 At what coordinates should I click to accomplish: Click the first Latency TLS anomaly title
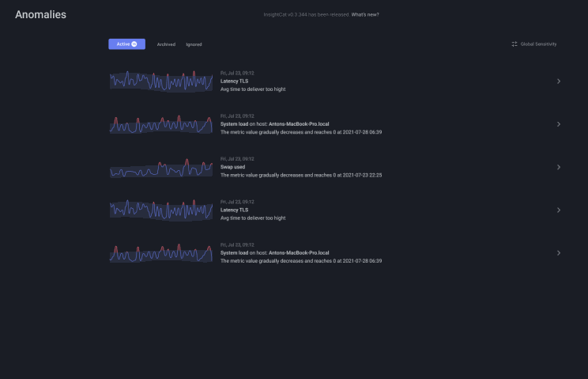pyautogui.click(x=235, y=81)
